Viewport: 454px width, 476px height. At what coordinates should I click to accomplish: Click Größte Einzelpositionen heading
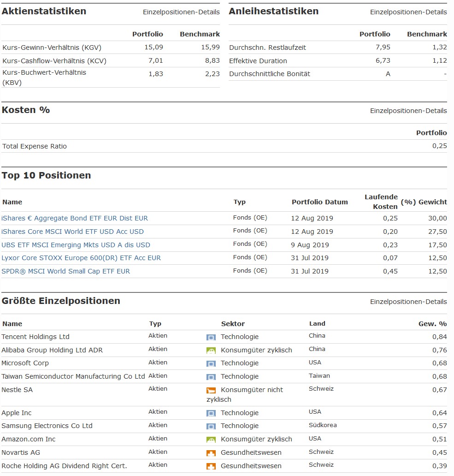(61, 301)
